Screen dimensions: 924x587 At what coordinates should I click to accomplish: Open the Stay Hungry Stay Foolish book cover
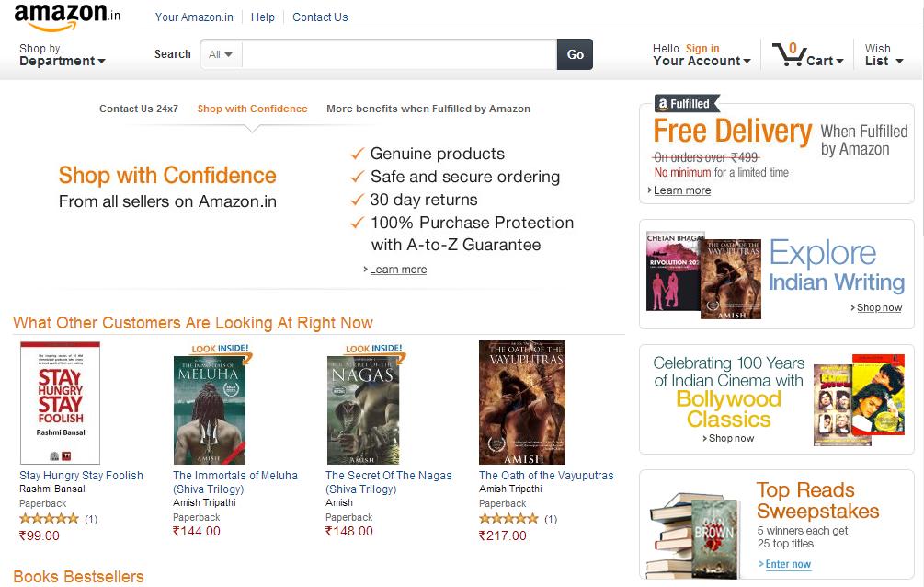click(x=60, y=403)
